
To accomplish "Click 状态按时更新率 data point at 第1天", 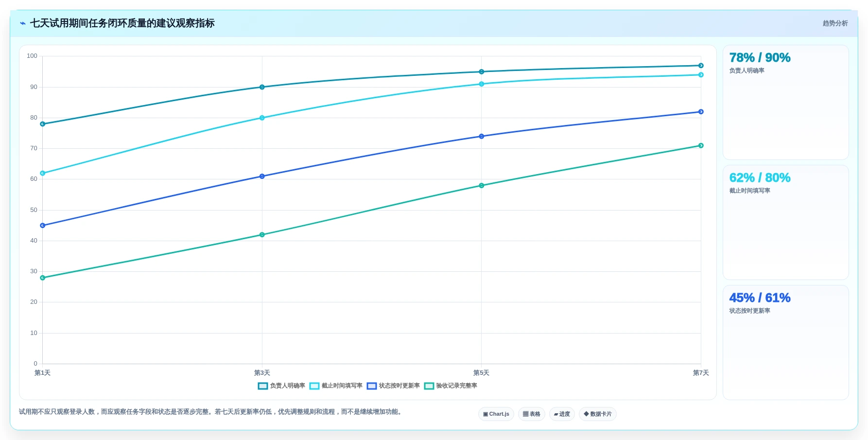I will coord(43,226).
